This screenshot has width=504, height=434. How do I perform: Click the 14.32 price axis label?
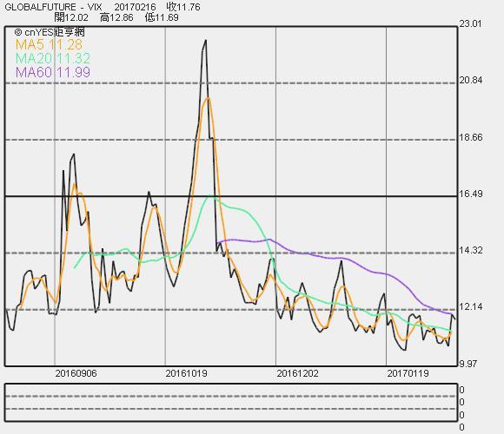[x=471, y=250]
